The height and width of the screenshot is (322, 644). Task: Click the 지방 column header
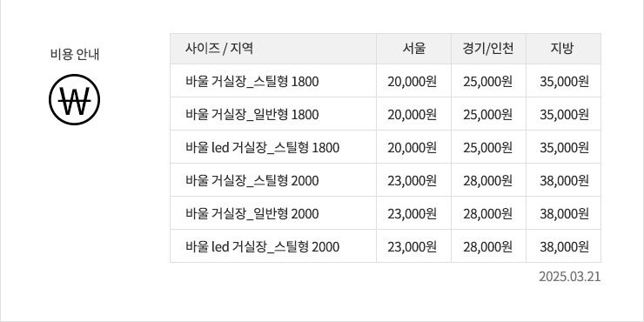(x=563, y=49)
